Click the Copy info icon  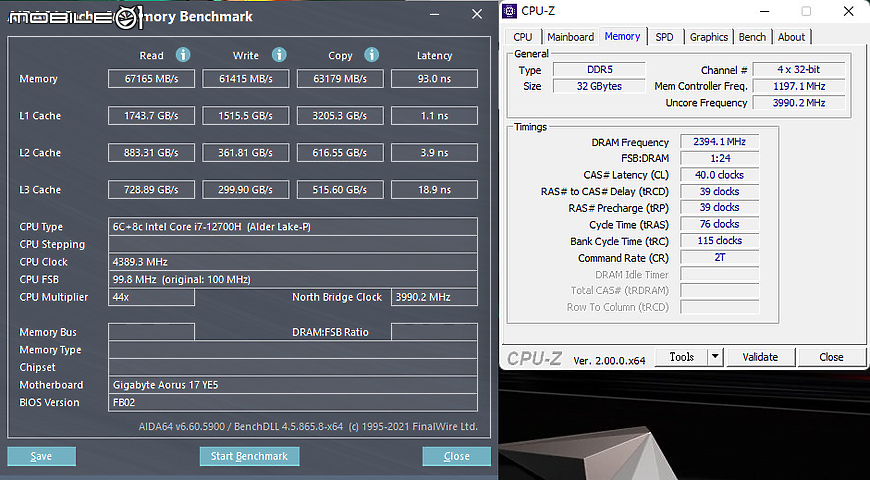[372, 55]
